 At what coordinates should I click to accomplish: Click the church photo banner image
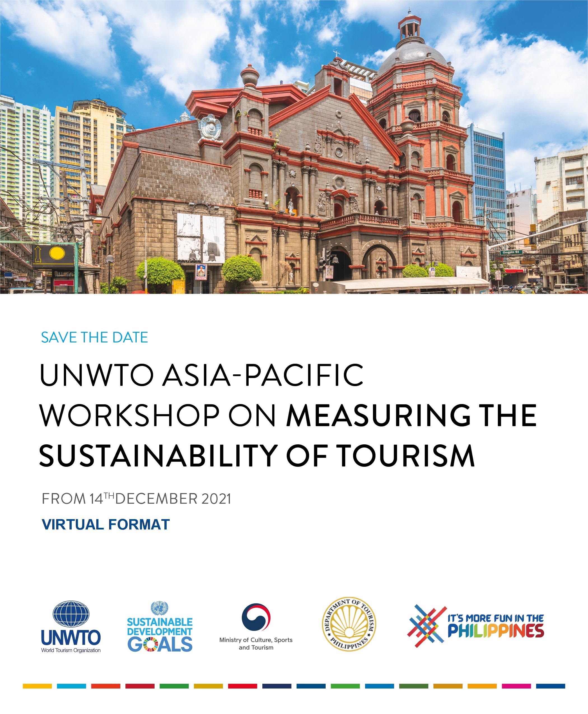click(294, 147)
